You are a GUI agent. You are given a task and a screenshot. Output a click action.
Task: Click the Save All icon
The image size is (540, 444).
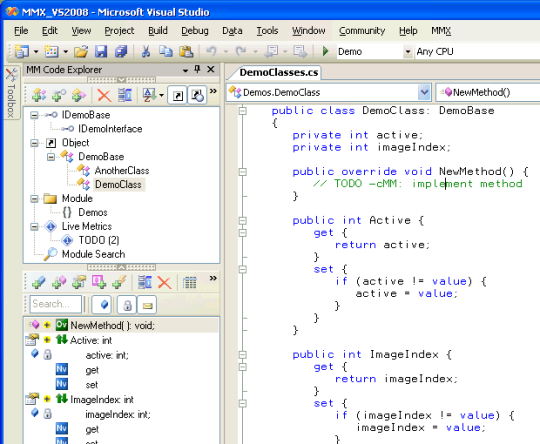pyautogui.click(x=121, y=52)
